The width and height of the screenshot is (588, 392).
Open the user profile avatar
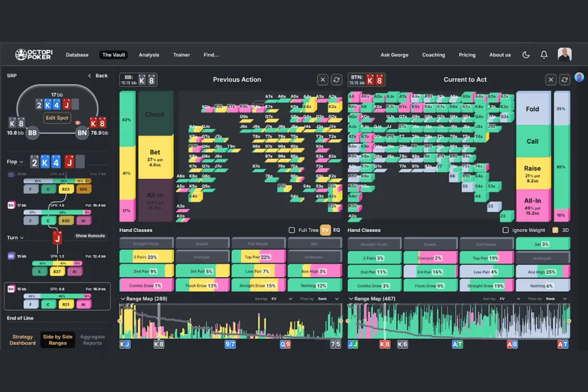(x=564, y=55)
